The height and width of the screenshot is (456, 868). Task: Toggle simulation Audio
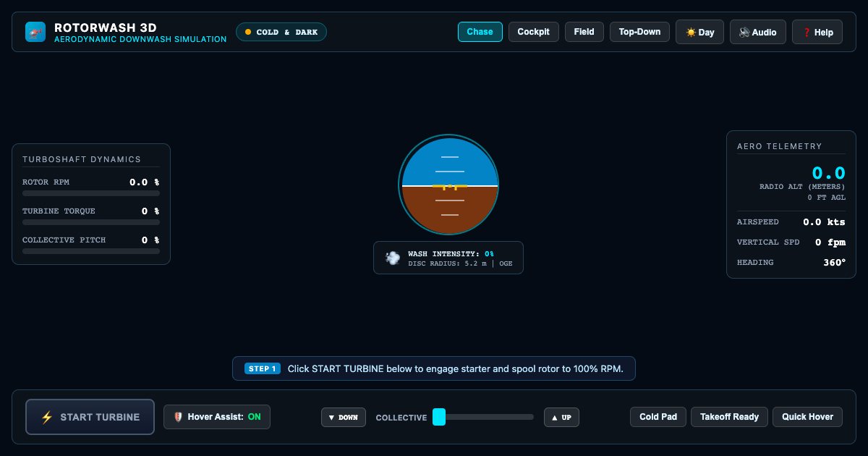758,32
